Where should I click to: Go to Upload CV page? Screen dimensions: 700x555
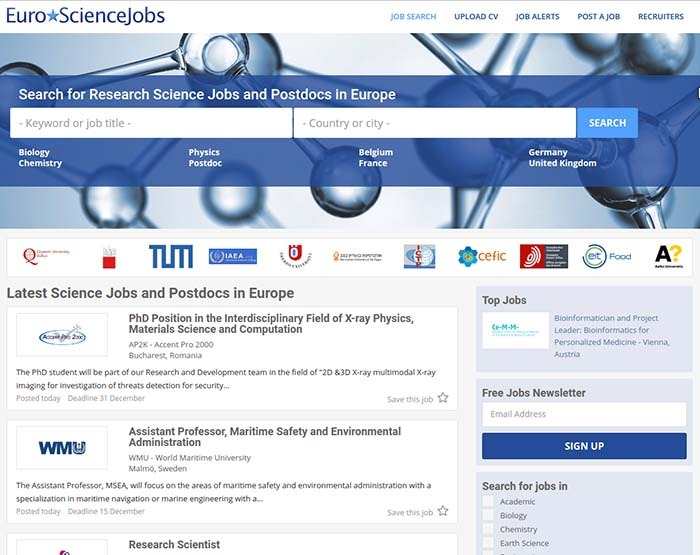click(476, 17)
